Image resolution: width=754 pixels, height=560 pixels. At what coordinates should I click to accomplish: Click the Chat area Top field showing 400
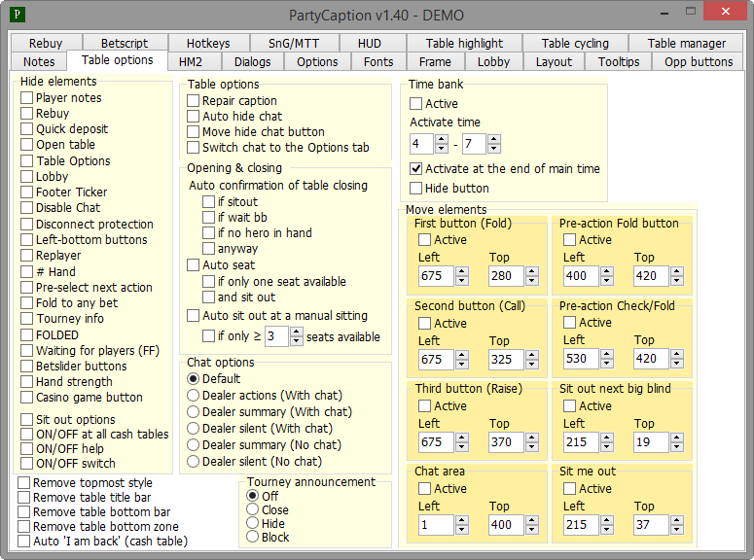pos(507,525)
